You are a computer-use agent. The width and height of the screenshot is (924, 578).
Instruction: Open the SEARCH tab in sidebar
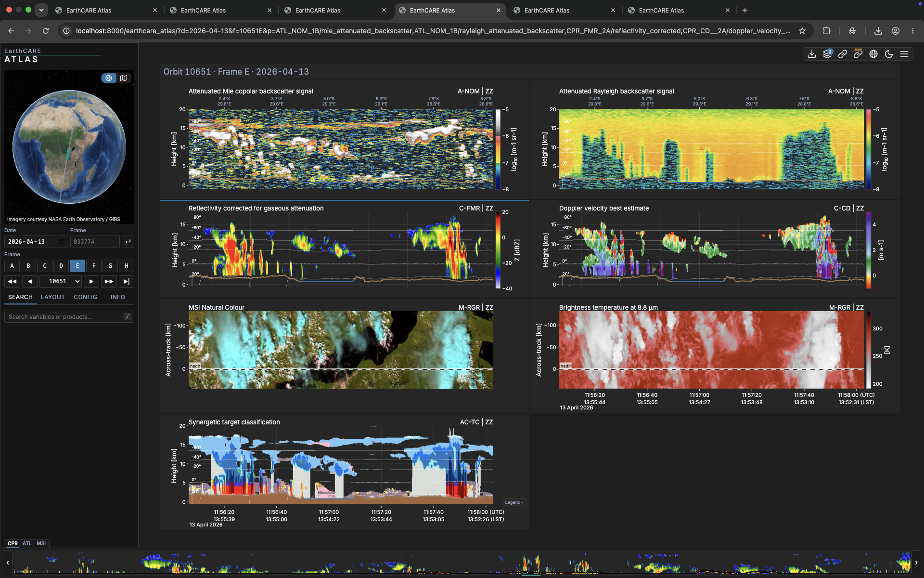(20, 297)
